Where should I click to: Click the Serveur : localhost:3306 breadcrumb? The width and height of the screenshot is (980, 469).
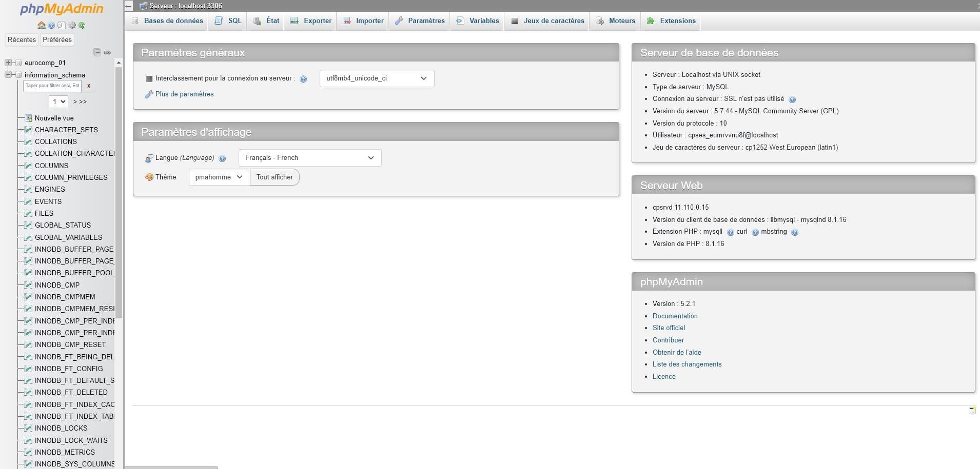[x=185, y=6]
